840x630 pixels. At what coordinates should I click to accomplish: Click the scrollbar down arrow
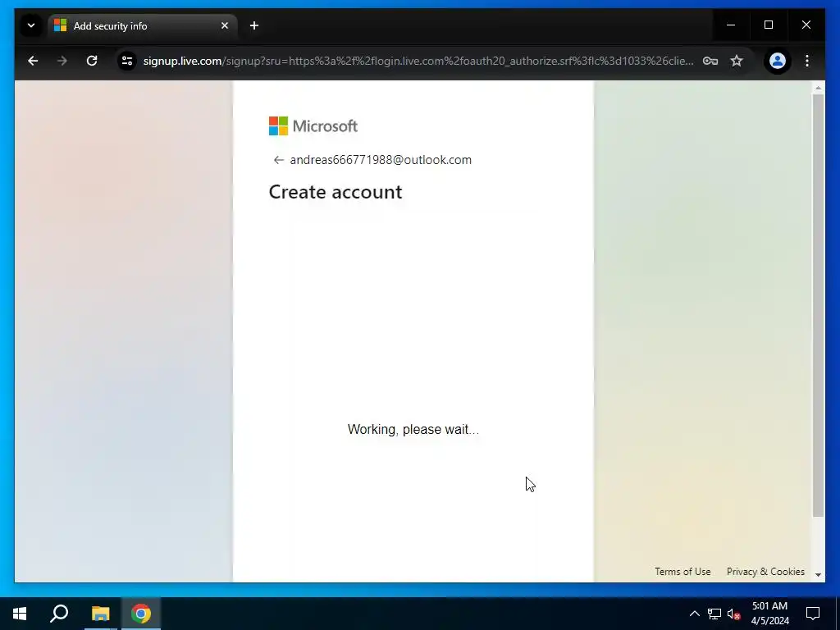pos(818,575)
